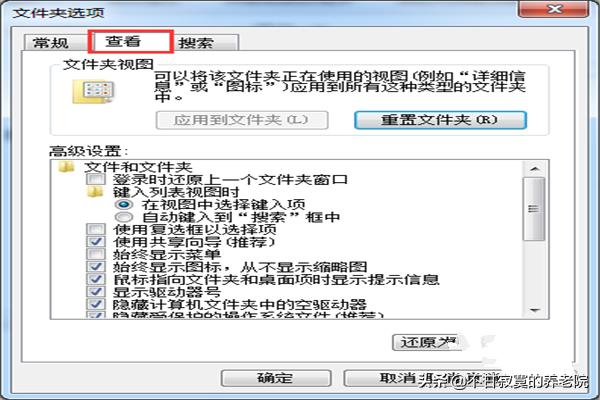Click the folder view icon

93,92
